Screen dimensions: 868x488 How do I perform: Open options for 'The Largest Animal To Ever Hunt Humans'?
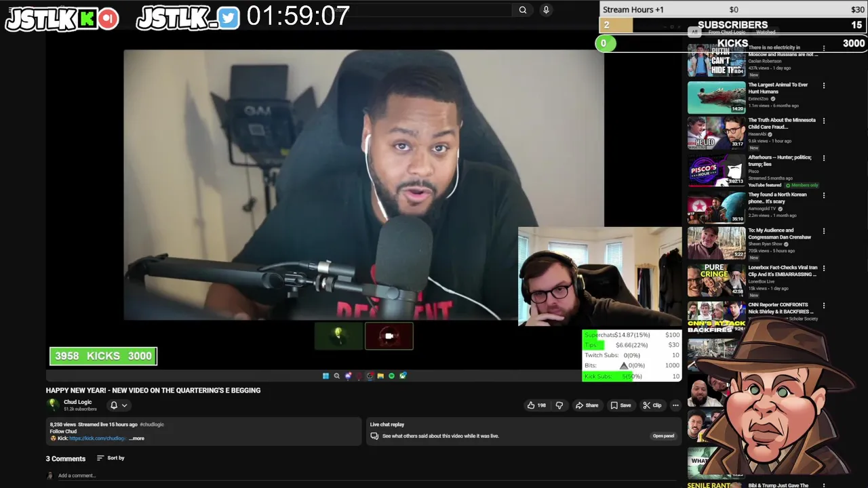pyautogui.click(x=824, y=86)
